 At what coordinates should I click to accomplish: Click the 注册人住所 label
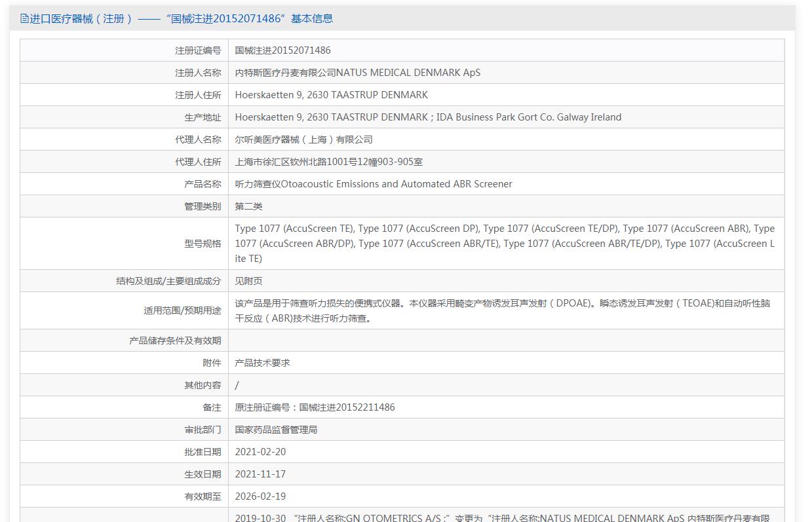point(198,95)
